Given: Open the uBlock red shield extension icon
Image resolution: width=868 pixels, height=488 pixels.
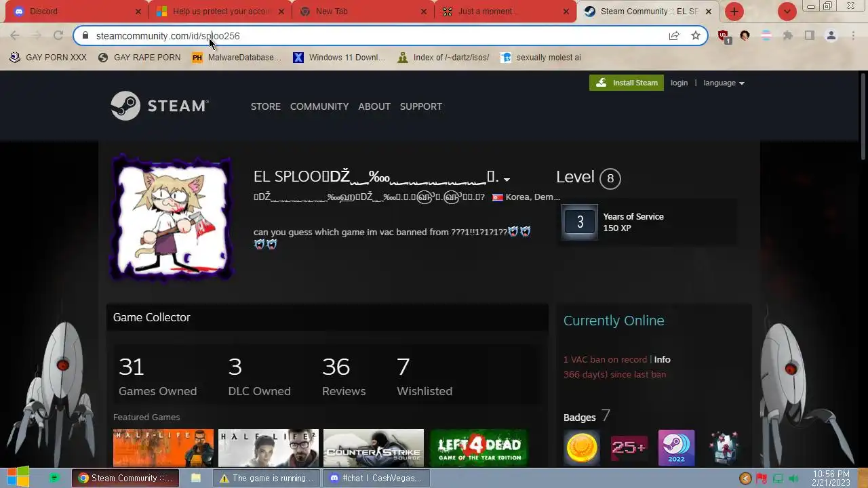Looking at the screenshot, I should 724,36.
